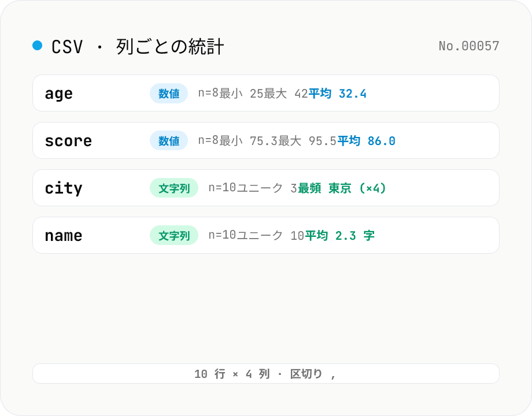Viewport: 532px width, 416px height.
Task: Click 最頻 東京 (×4) text
Action: coord(342,188)
